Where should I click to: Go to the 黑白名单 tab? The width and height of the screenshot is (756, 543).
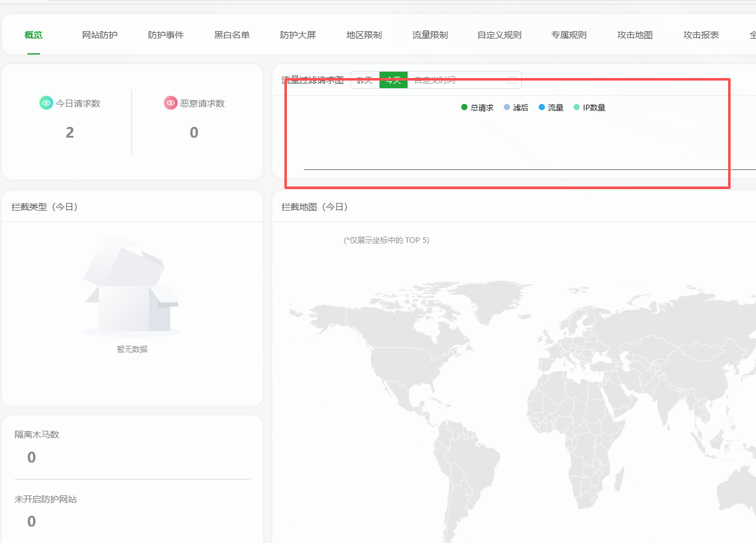(x=232, y=35)
